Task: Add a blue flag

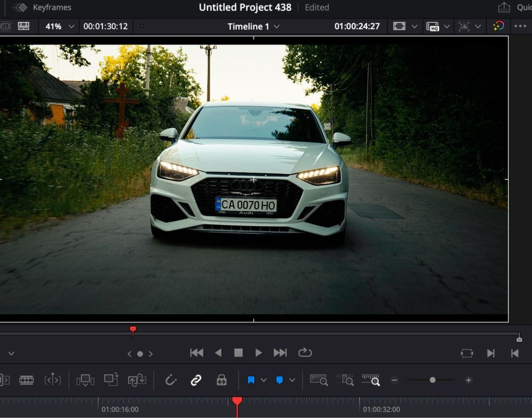Action: [x=251, y=380]
